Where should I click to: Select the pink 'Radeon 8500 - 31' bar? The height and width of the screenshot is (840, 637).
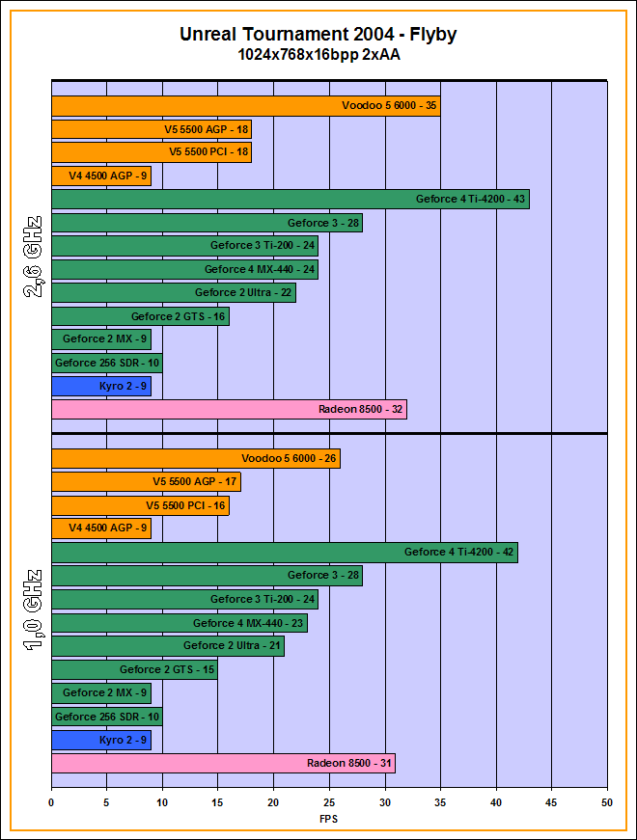tap(223, 764)
